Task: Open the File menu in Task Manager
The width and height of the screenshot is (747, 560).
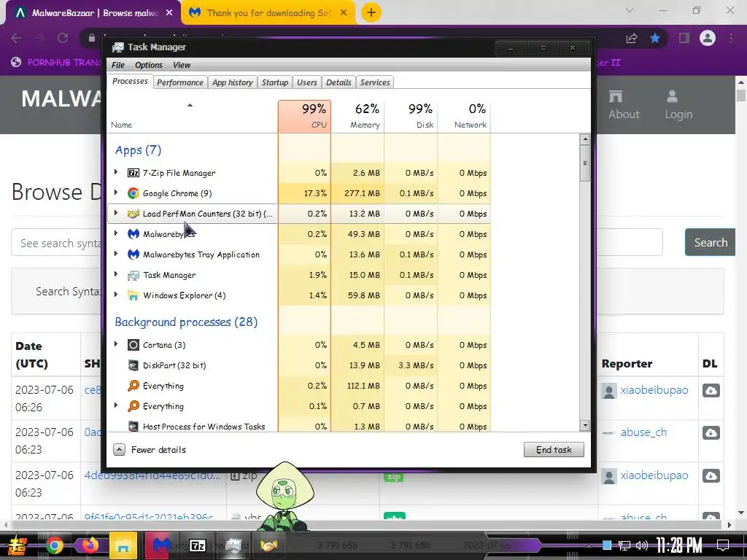Action: point(117,65)
